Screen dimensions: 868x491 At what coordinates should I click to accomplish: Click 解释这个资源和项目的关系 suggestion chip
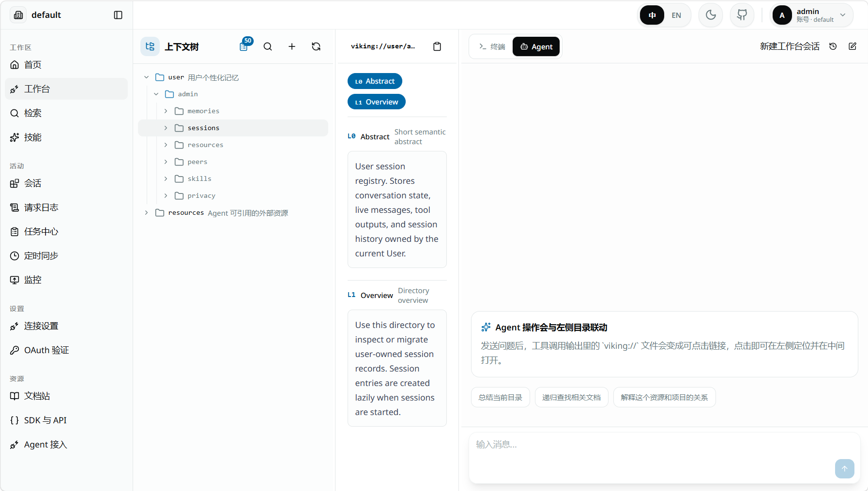[x=664, y=397]
